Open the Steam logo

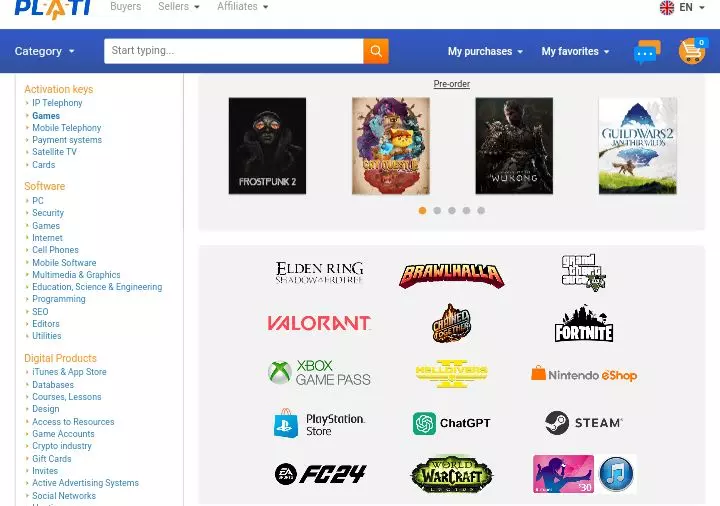(584, 422)
